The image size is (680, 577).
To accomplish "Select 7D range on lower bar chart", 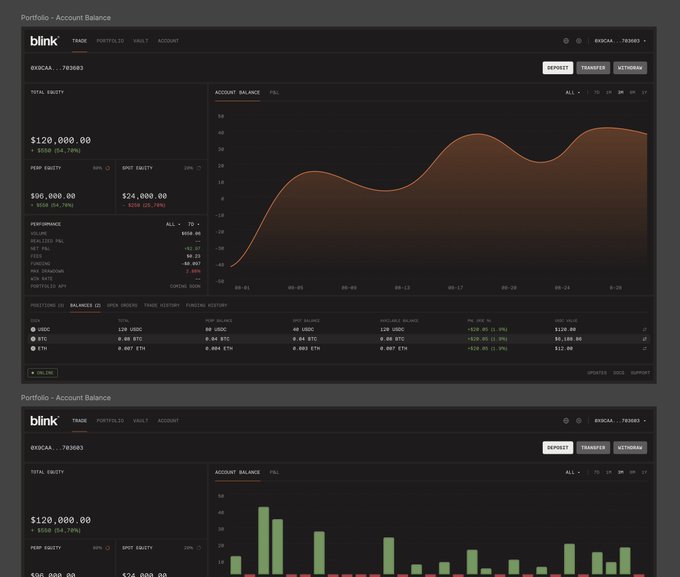I will (x=597, y=472).
